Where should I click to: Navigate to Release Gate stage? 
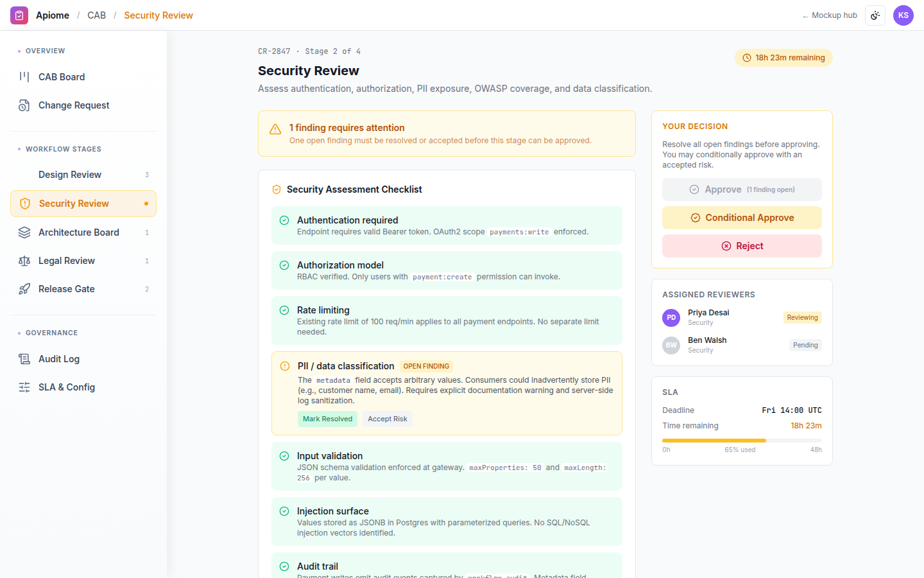coord(83,289)
